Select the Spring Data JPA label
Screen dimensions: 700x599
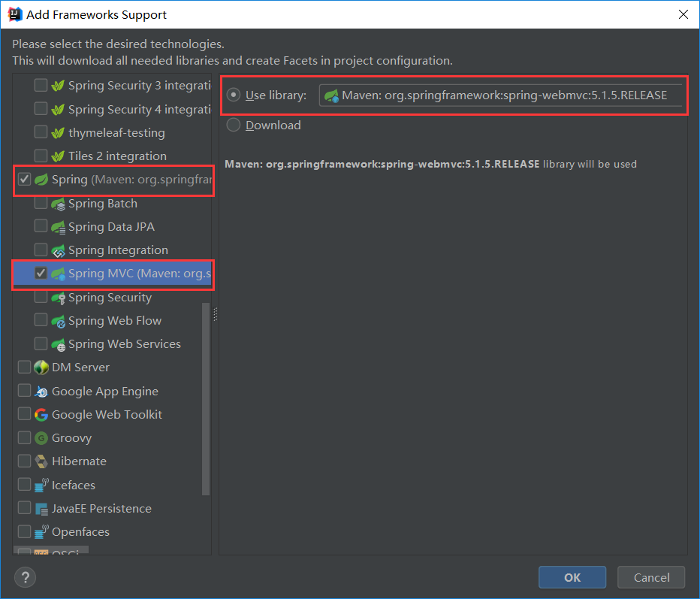[111, 227]
